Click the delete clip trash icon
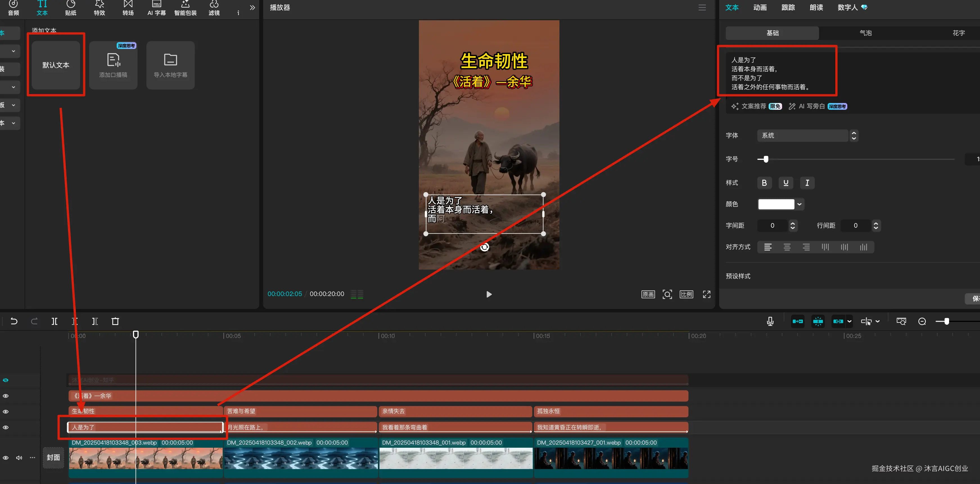The height and width of the screenshot is (484, 980). (115, 321)
